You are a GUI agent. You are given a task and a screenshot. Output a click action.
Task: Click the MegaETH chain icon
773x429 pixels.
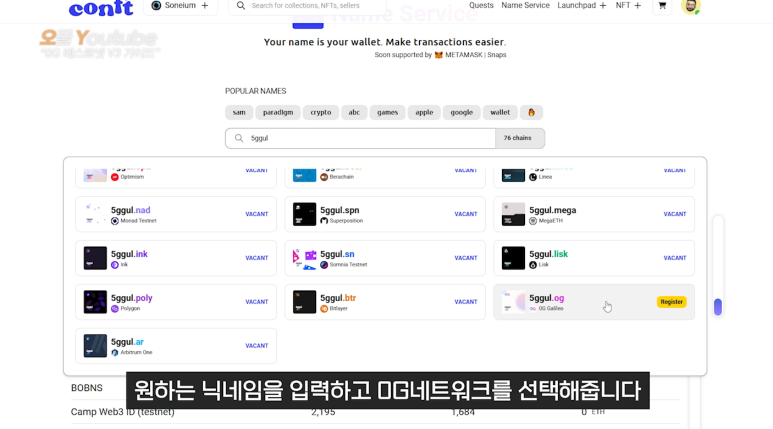[533, 221]
